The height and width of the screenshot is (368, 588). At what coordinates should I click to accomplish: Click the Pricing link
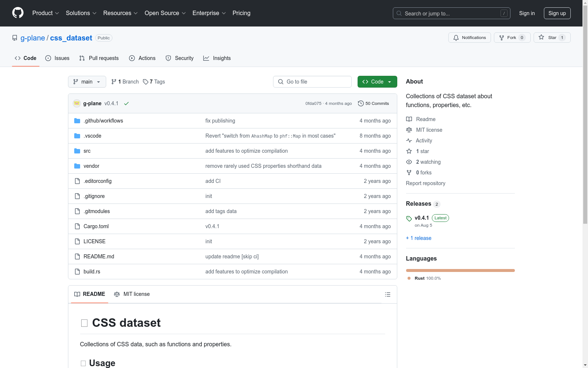pos(241,13)
